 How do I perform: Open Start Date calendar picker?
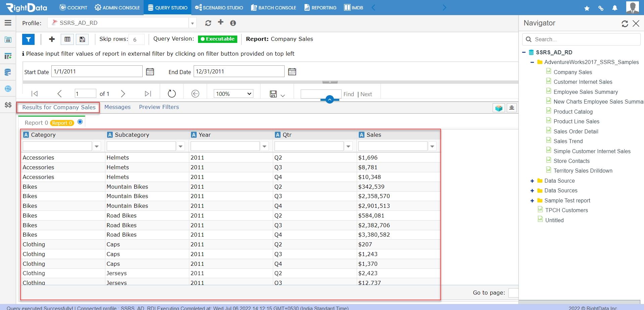[150, 72]
